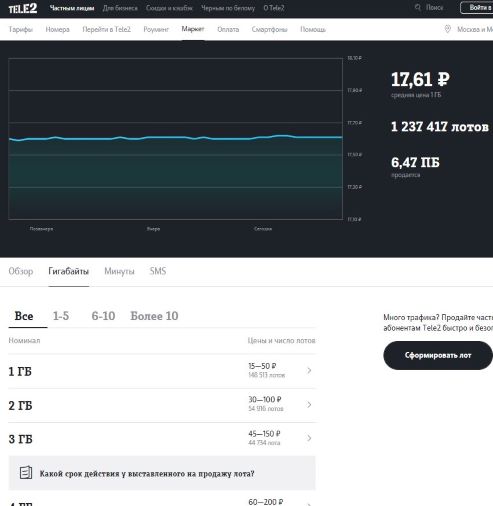Select the Все filter tab
493x506 pixels.
click(x=24, y=316)
